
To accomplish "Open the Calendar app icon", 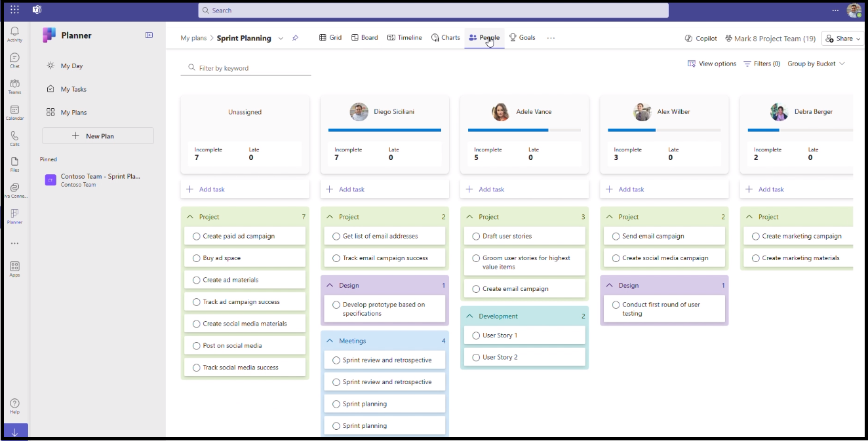I will 14,113.
